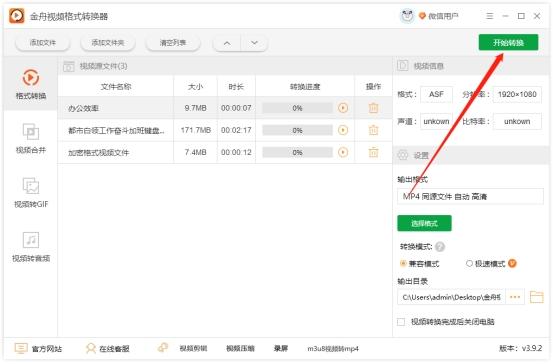Click the 选择格式 choose format button
553x364 pixels.
tap(424, 223)
